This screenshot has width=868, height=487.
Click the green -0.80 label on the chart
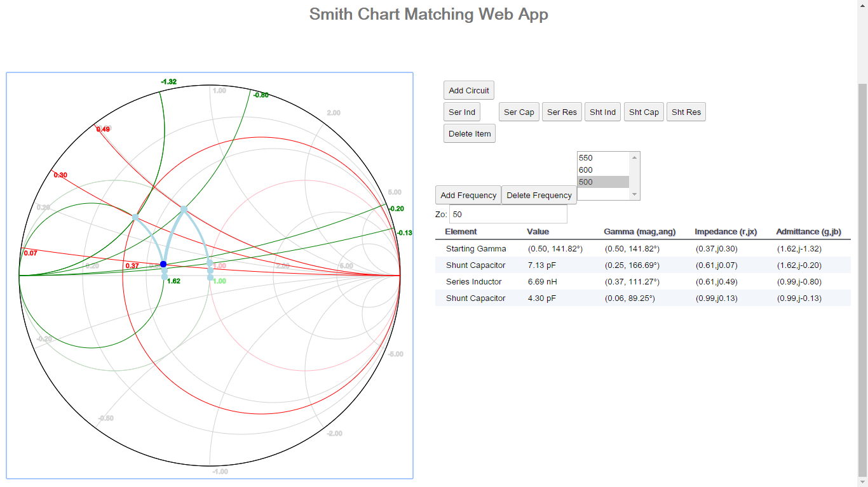[x=261, y=95]
